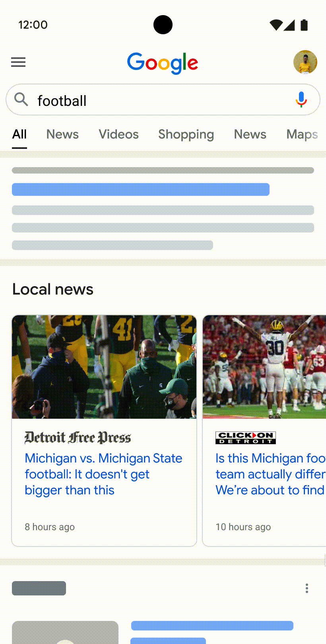
Task: Open the hamburger navigation menu
Action: pos(18,62)
